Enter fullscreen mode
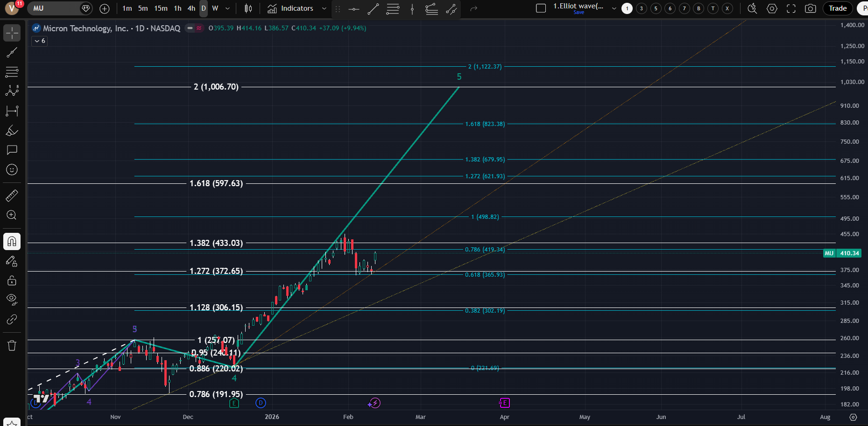This screenshot has height=426, width=868. click(791, 8)
